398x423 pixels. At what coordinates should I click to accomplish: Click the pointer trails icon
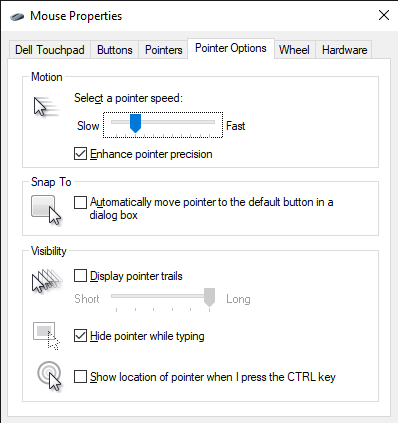(47, 281)
